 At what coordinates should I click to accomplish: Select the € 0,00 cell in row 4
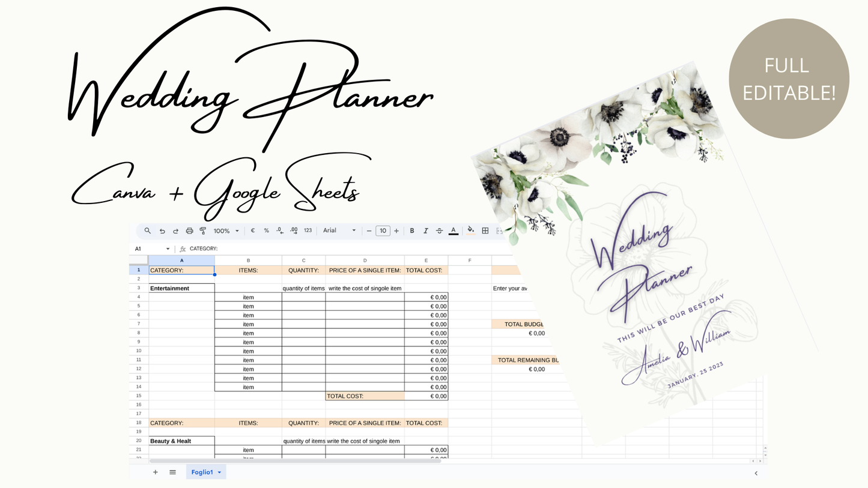pos(426,297)
